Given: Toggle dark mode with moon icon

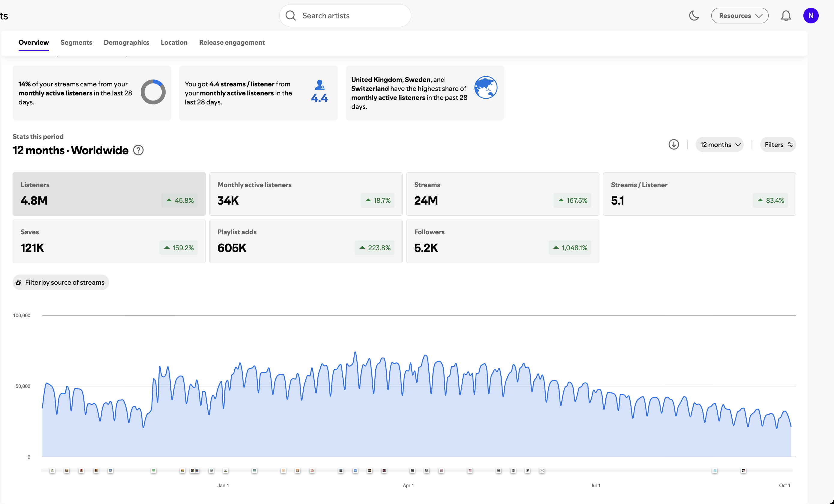Looking at the screenshot, I should 694,16.
